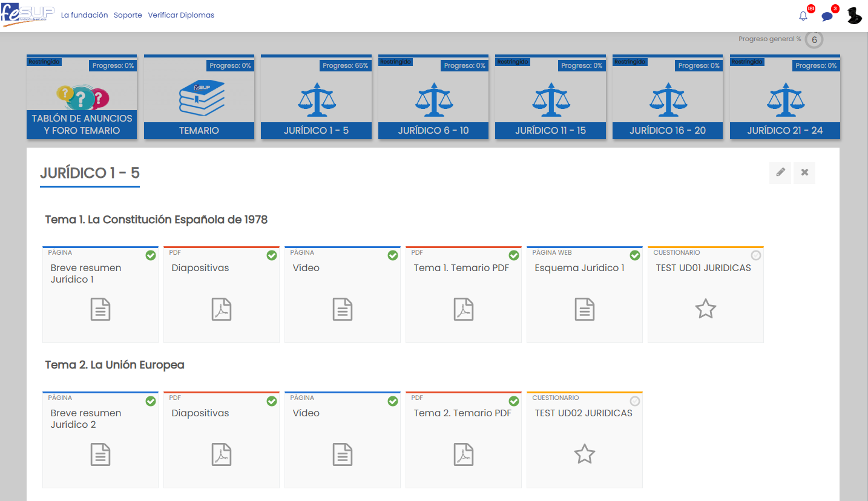Click the general progress circle indicator

(x=814, y=40)
